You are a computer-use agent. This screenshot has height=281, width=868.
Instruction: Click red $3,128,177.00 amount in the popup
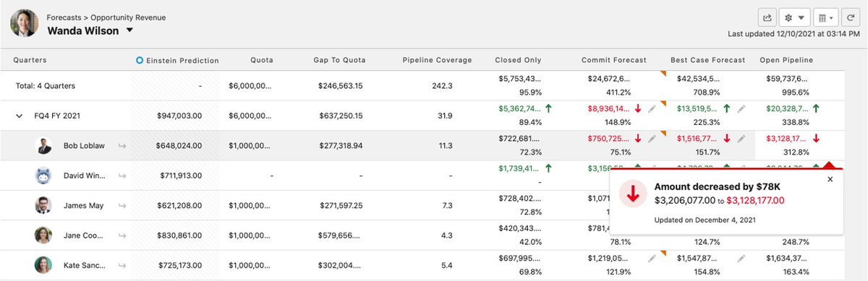click(x=755, y=201)
